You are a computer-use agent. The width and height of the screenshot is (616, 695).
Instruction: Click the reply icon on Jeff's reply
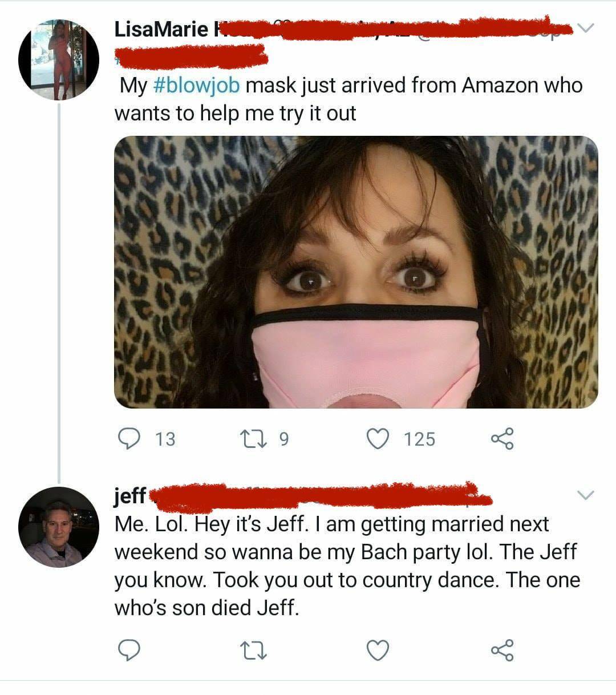[x=130, y=648]
